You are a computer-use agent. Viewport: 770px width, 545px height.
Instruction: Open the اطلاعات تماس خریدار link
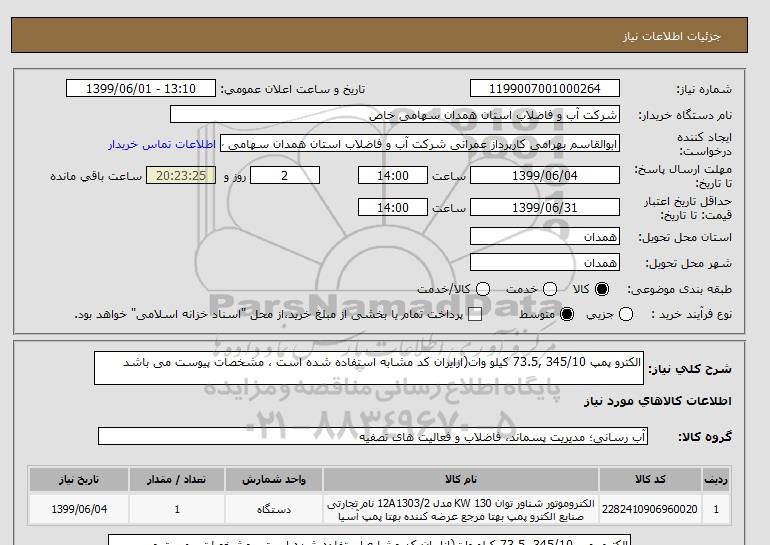point(162,144)
